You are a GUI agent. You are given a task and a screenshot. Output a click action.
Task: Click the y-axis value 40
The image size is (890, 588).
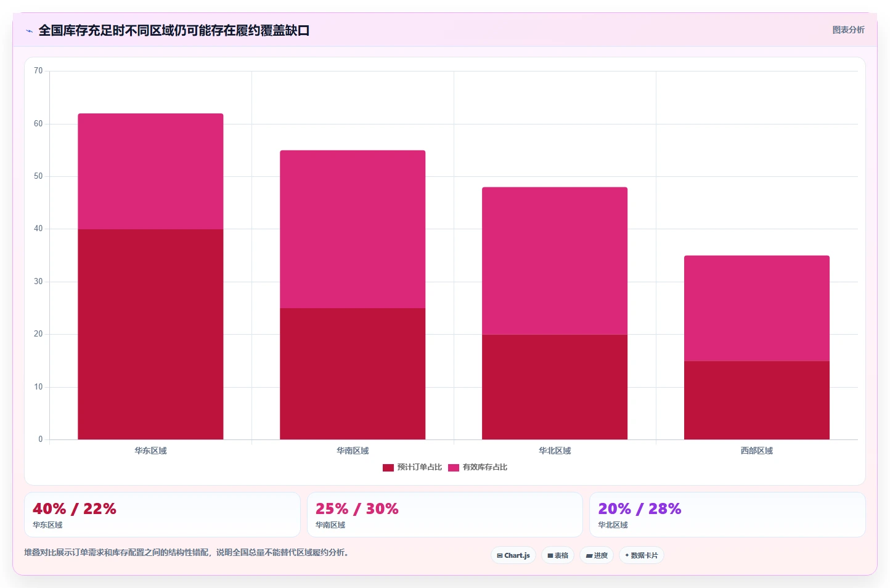tap(38, 229)
